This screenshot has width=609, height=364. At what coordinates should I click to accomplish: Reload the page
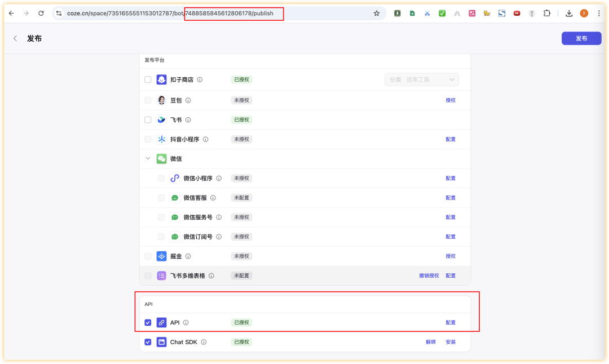point(41,13)
